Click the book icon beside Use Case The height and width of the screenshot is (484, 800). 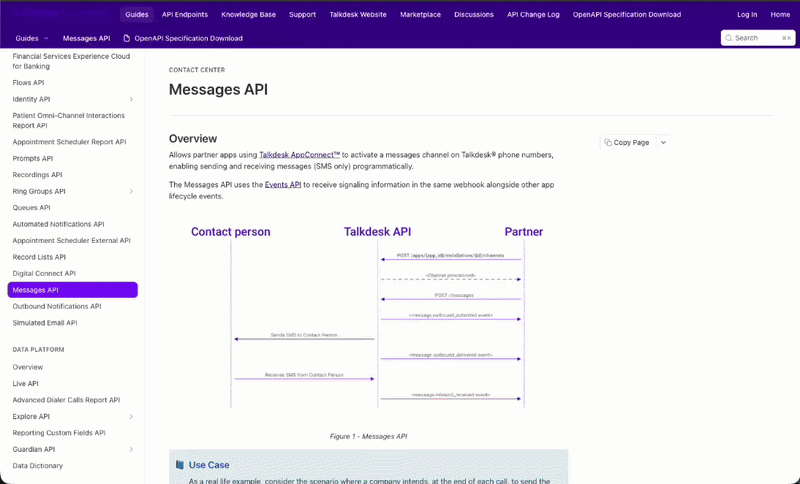click(180, 465)
